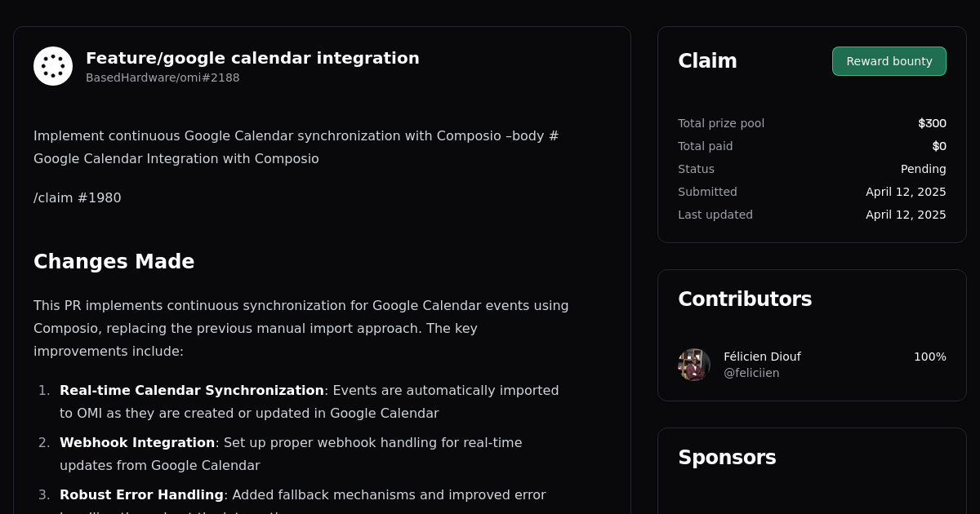The image size is (980, 514).
Task: Open the Feature/google calendar integration title
Action: coord(252,58)
